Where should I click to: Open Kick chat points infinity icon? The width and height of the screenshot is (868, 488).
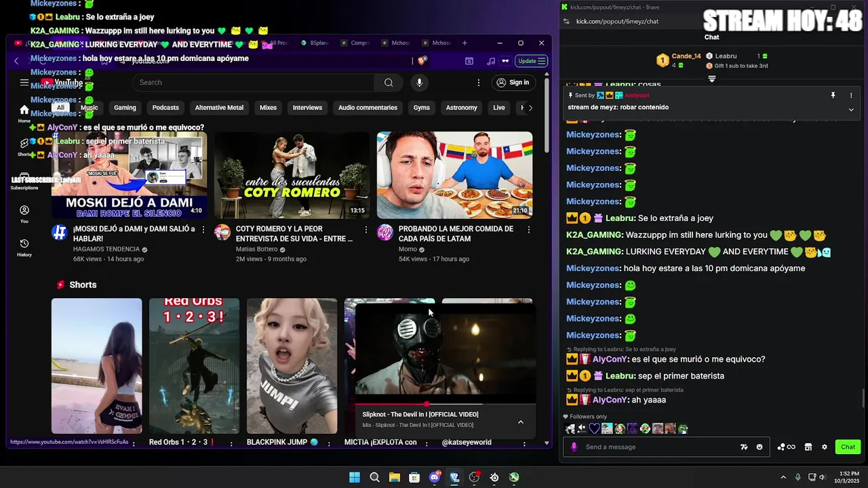[x=787, y=447]
